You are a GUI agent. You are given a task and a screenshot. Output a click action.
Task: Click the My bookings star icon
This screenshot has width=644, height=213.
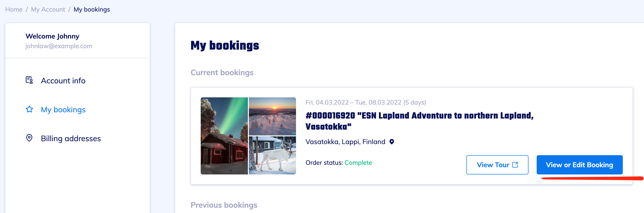point(29,109)
